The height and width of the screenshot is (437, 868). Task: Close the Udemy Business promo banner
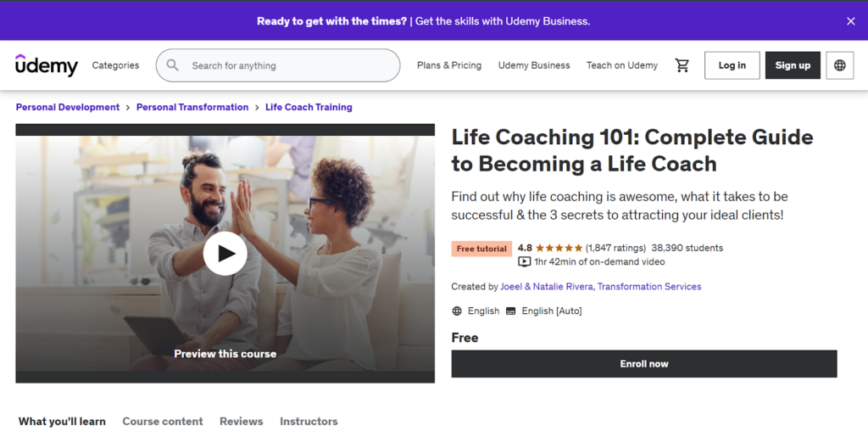[851, 21]
